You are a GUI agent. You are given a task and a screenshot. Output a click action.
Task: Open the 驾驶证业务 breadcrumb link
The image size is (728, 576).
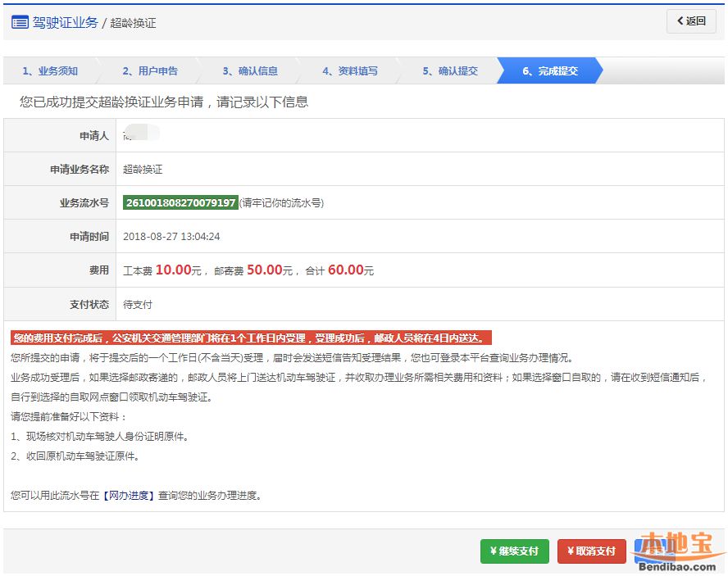(x=65, y=22)
